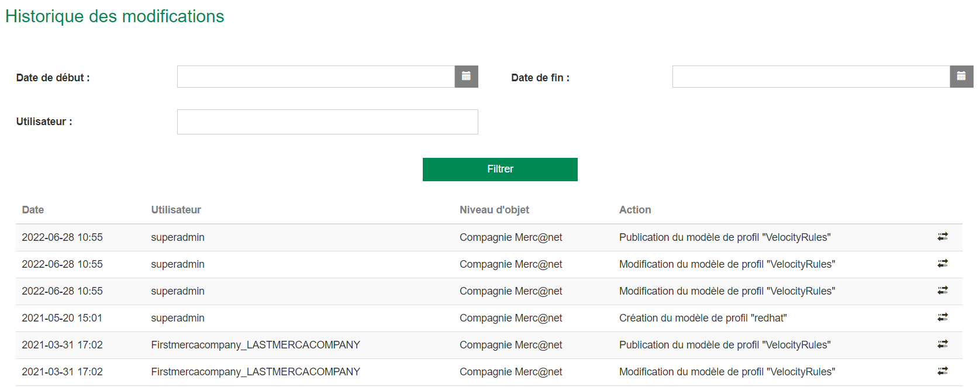
Task: Select the 2021-05-20 15:01 date cell
Action: (x=62, y=318)
